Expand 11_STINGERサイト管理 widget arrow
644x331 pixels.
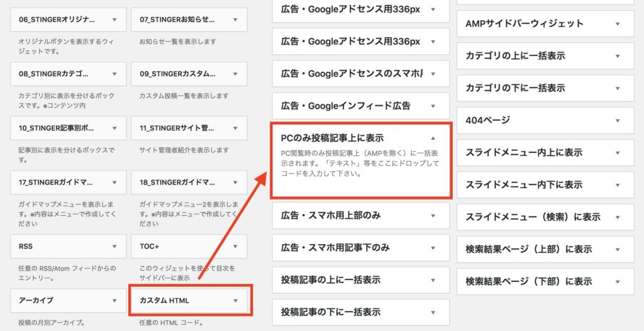coord(236,128)
